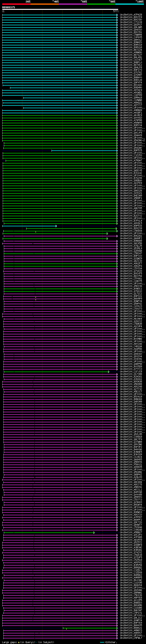The image size is (146, 644).
Task: Select hit label UniRef100_Q9SJF5
Action: 131,133
